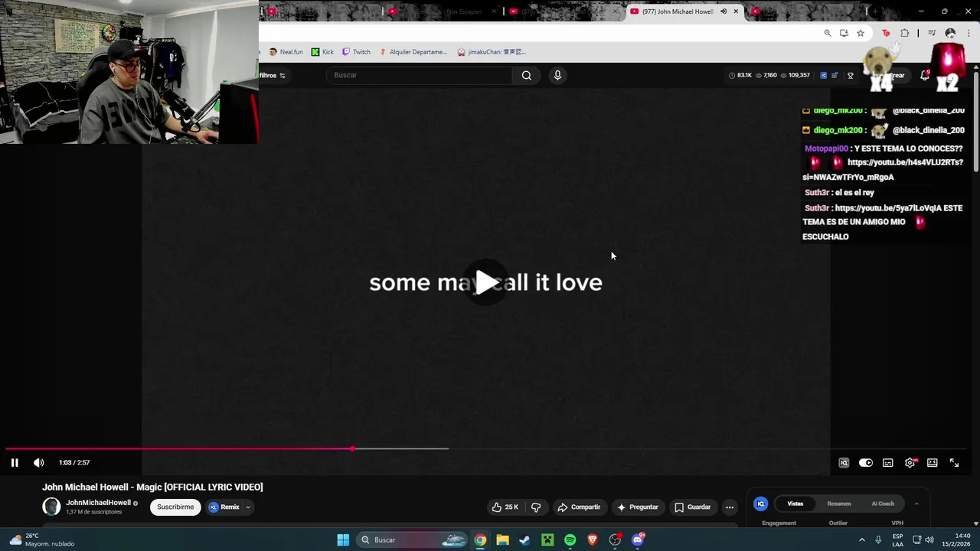Open the Tp browser extension

click(x=886, y=33)
